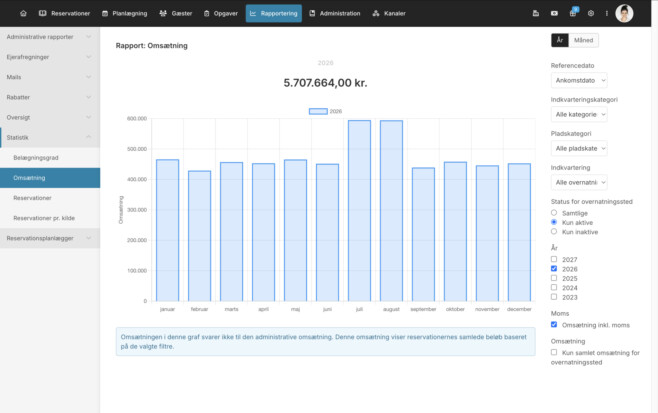Click the money banknote icon in top bar
658x413 pixels.
point(554,13)
